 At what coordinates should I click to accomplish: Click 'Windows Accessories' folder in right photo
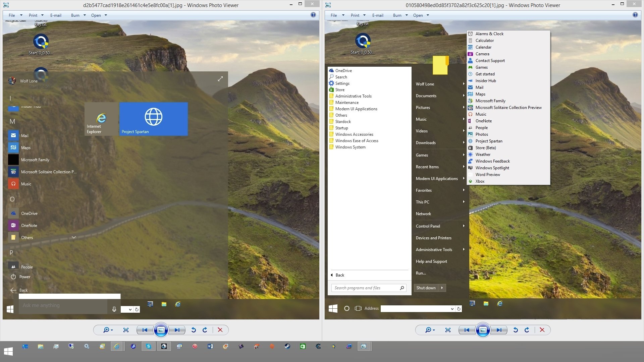(354, 134)
